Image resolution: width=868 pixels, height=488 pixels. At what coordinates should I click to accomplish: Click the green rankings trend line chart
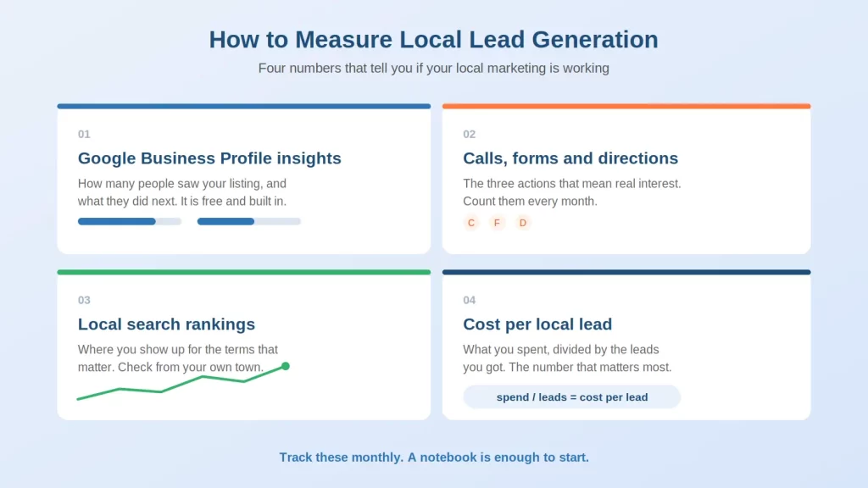pos(183,381)
